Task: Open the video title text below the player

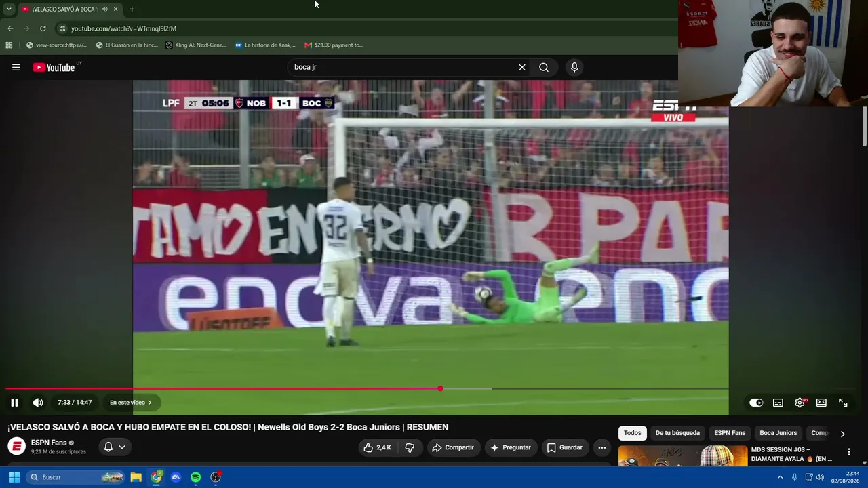Action: point(228,427)
